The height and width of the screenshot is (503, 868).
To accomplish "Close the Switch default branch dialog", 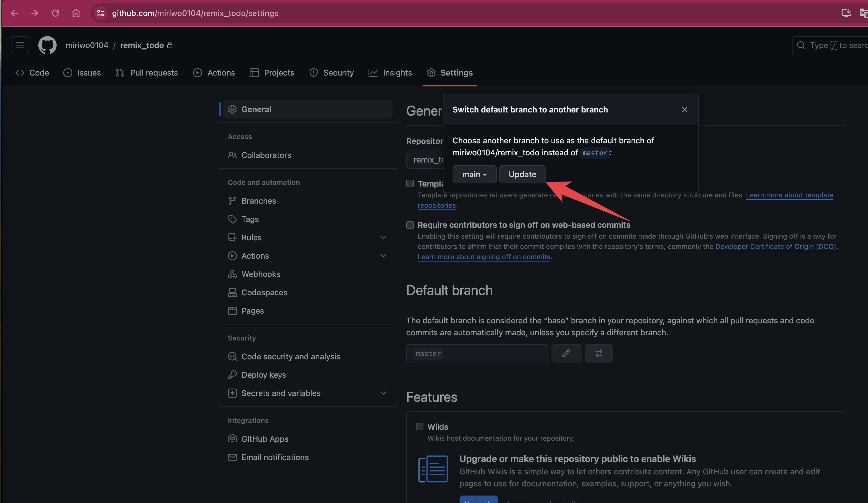I will [684, 110].
